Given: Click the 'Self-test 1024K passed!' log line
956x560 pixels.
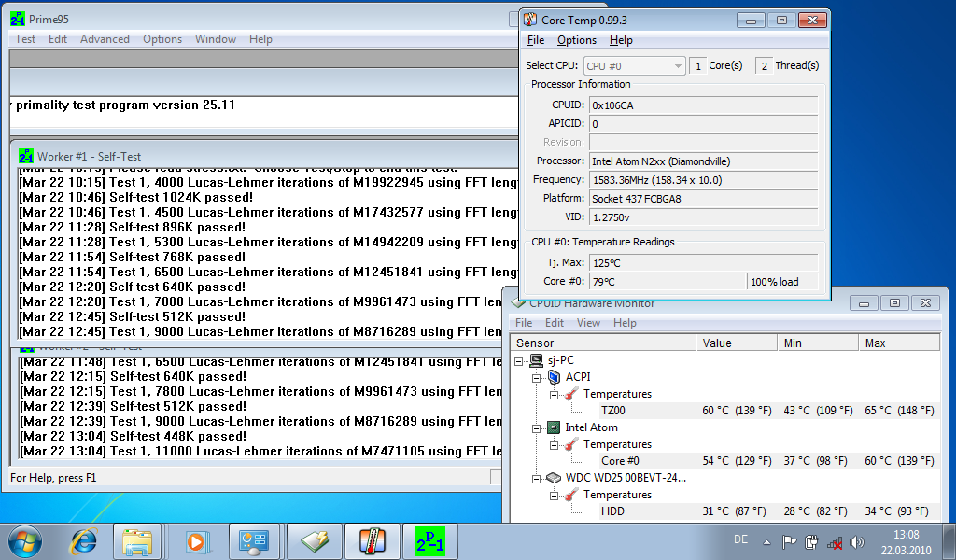Looking at the screenshot, I should [136, 198].
